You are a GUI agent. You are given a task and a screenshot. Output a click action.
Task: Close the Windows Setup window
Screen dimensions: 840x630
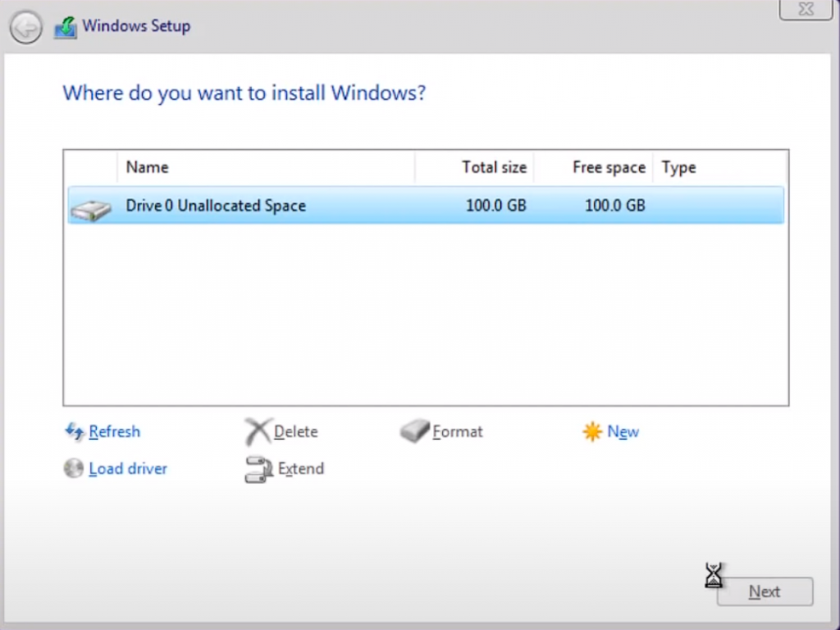806,9
